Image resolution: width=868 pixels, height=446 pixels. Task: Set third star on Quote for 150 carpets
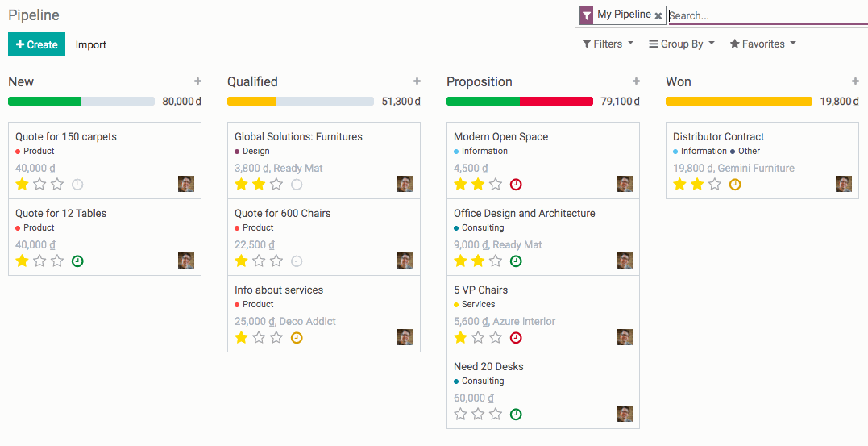point(57,185)
